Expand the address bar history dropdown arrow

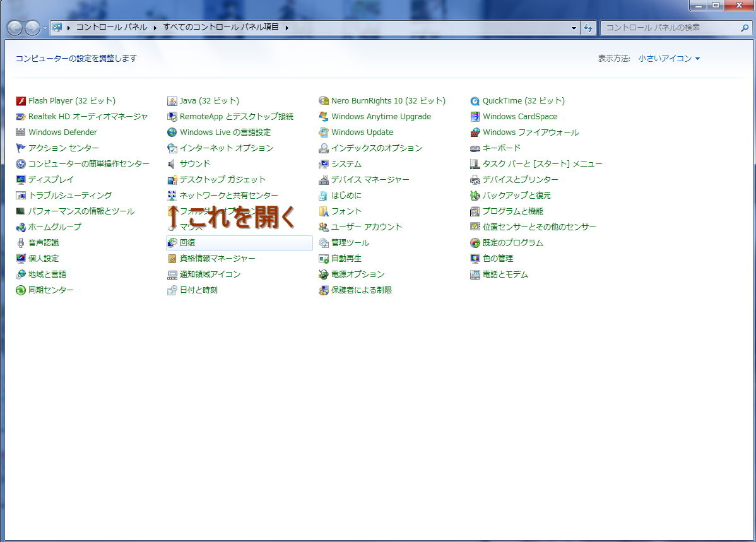574,28
